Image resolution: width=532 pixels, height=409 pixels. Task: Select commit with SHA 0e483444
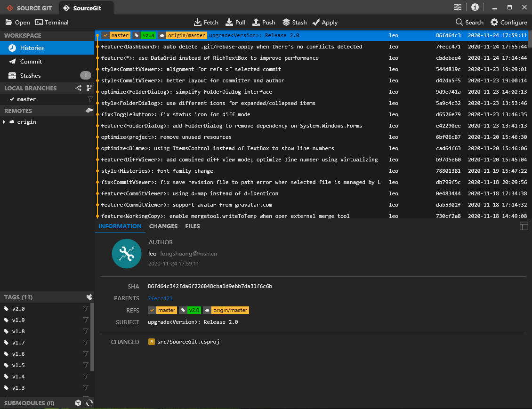[312, 193]
